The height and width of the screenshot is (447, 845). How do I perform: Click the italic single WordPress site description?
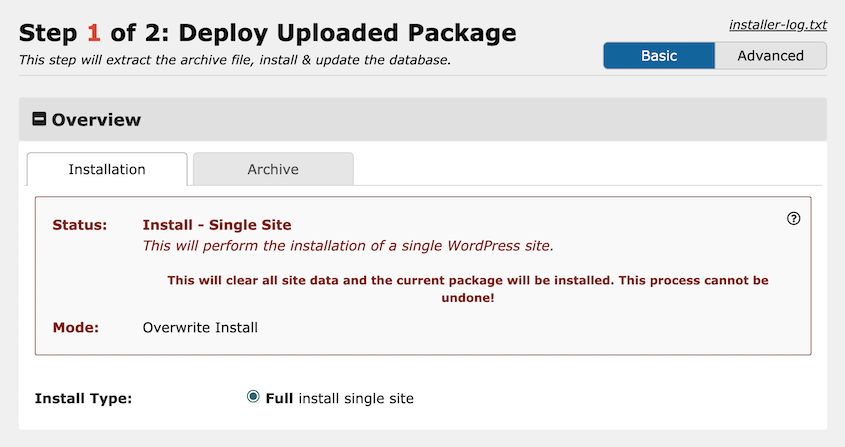348,246
